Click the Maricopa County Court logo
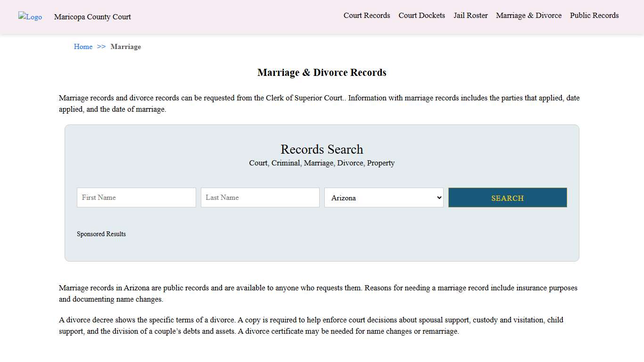644x362 pixels. (x=30, y=17)
